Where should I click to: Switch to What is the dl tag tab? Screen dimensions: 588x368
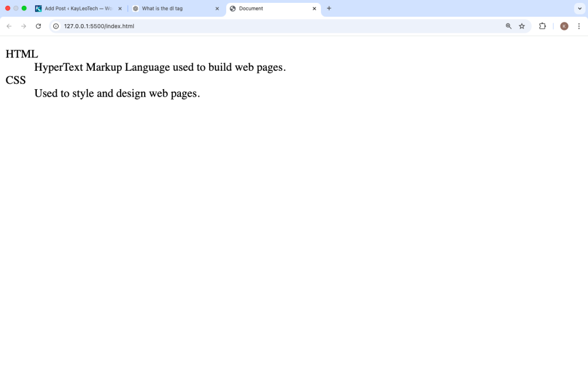coord(172,9)
